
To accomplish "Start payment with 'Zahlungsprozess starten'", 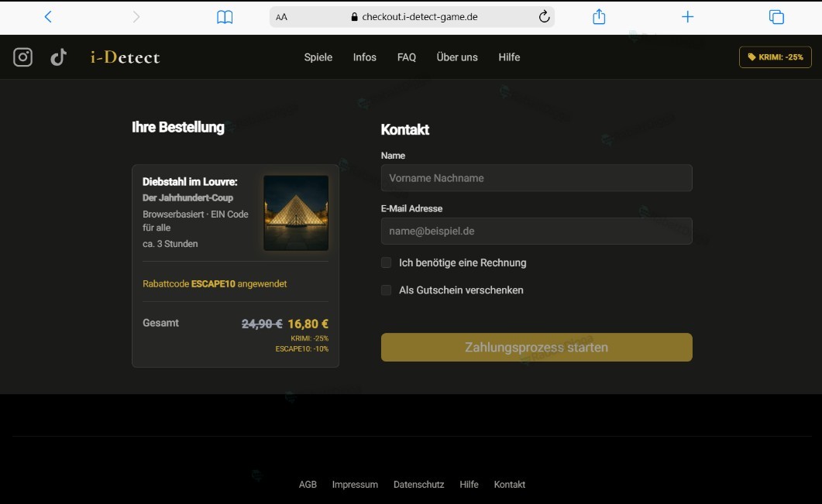I will coord(536,347).
